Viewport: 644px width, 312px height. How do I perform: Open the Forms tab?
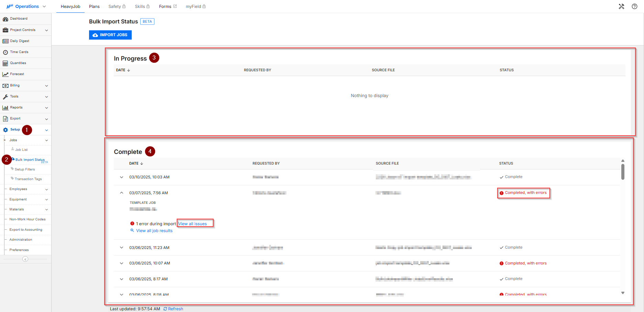pyautogui.click(x=168, y=7)
